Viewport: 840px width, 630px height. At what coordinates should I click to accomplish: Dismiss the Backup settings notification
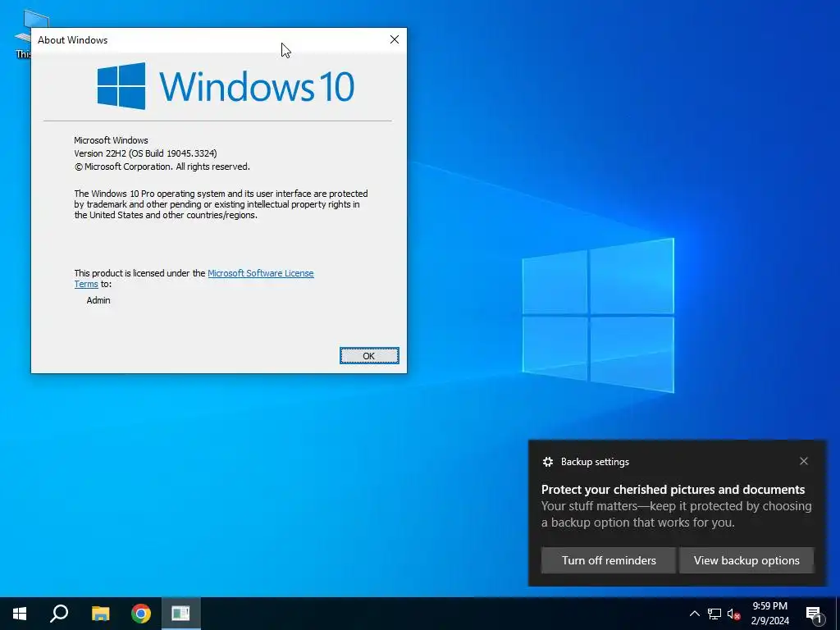(804, 461)
